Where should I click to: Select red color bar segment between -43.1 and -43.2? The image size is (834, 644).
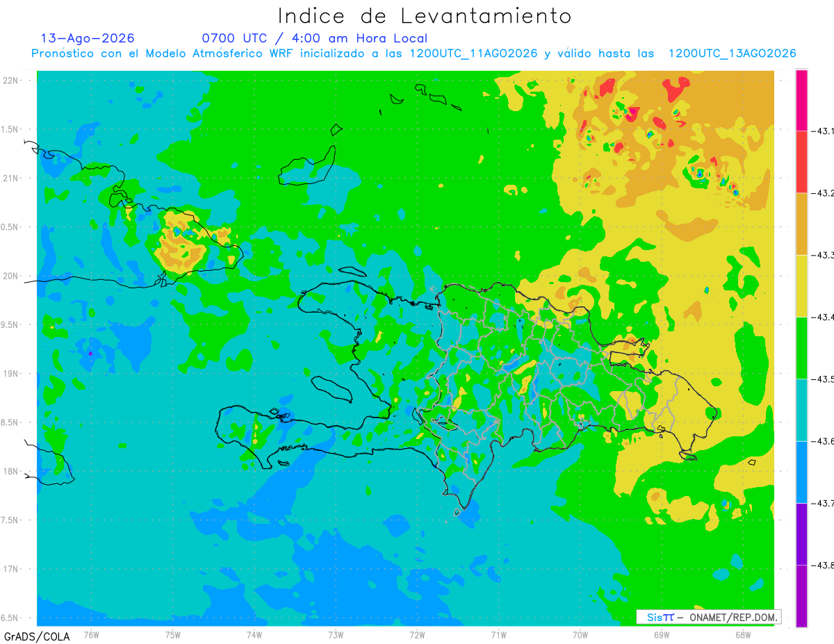(x=801, y=162)
